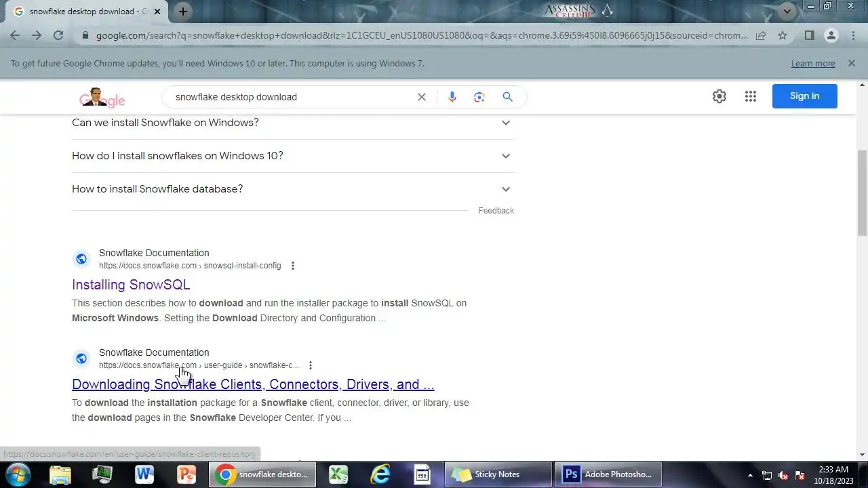The image size is (868, 488).
Task: Click the volume icon in system tray
Action: (x=783, y=475)
